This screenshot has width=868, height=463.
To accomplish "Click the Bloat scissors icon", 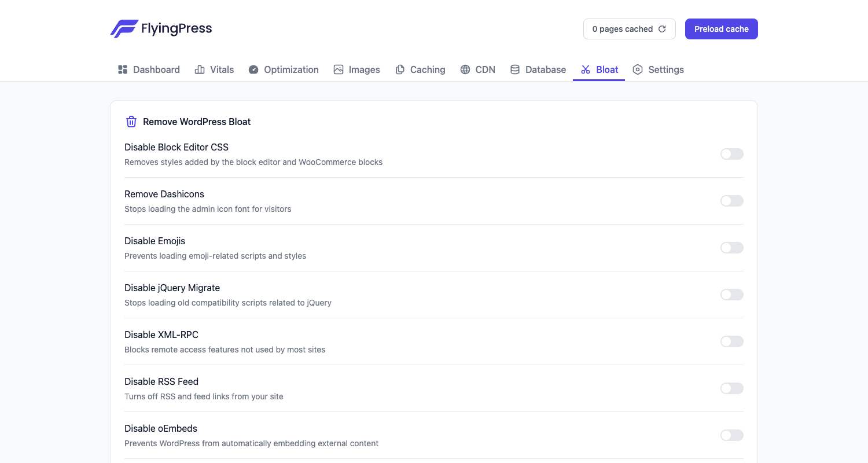I will click(x=586, y=69).
